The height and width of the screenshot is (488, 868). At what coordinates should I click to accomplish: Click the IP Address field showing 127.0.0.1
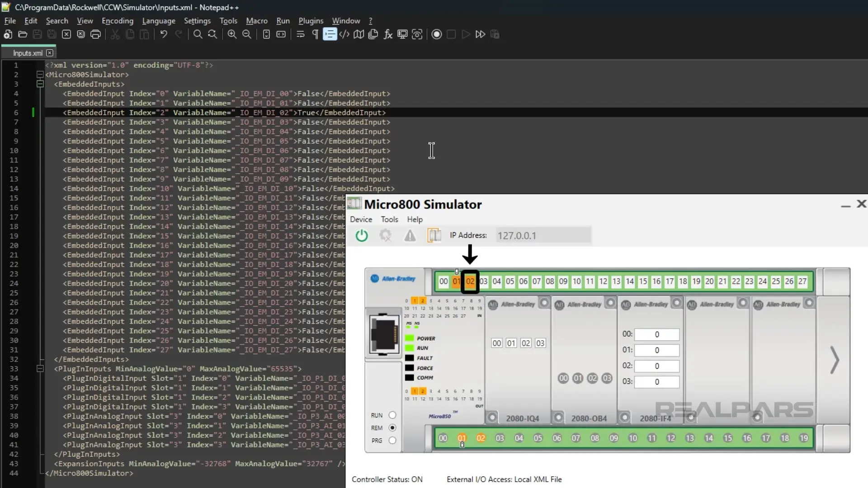click(x=543, y=235)
